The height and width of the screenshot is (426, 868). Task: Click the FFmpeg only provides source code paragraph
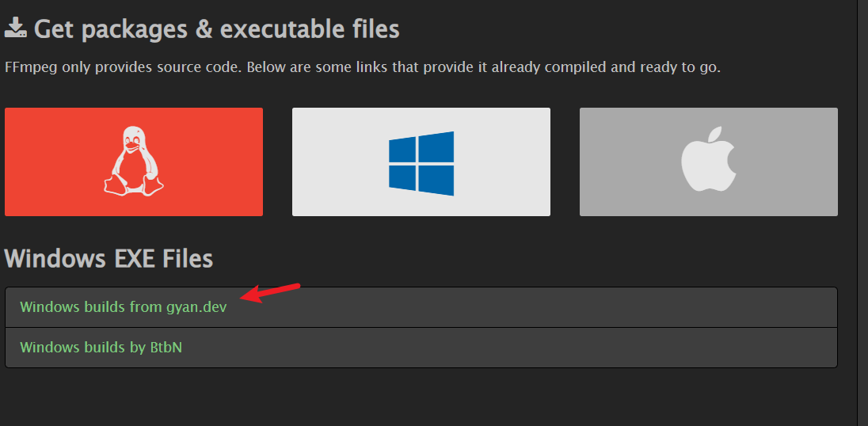(x=363, y=68)
